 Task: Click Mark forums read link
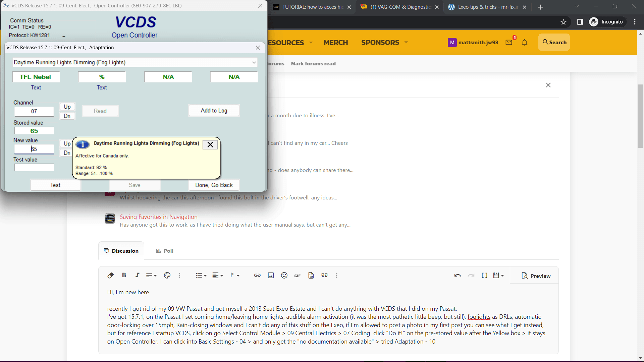point(313,64)
